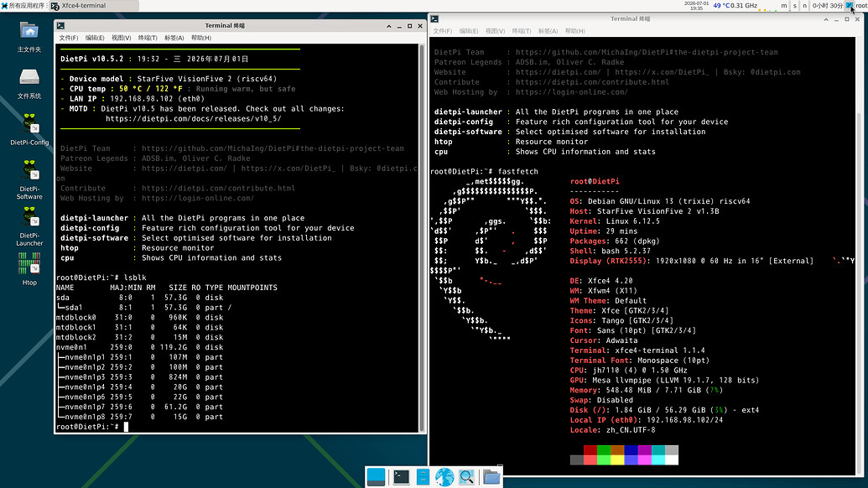The width and height of the screenshot is (868, 488).
Task: Click the 'root@DietPi:~# lsblk' command line
Action: (101, 278)
